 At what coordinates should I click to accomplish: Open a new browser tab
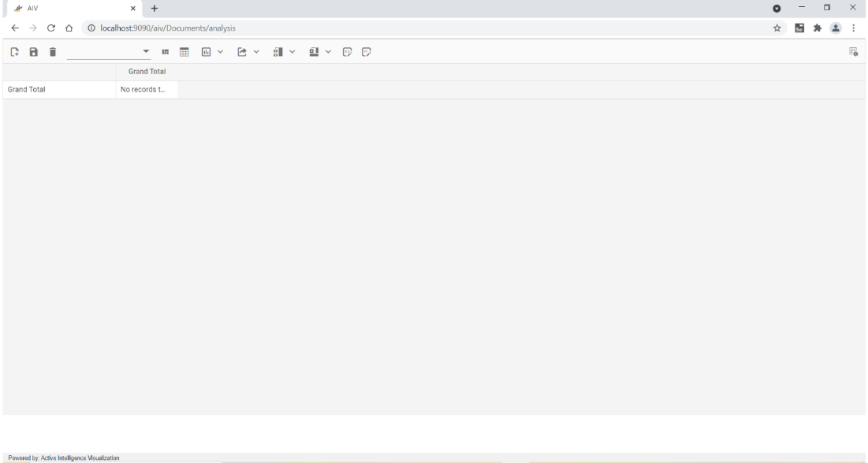(x=155, y=9)
